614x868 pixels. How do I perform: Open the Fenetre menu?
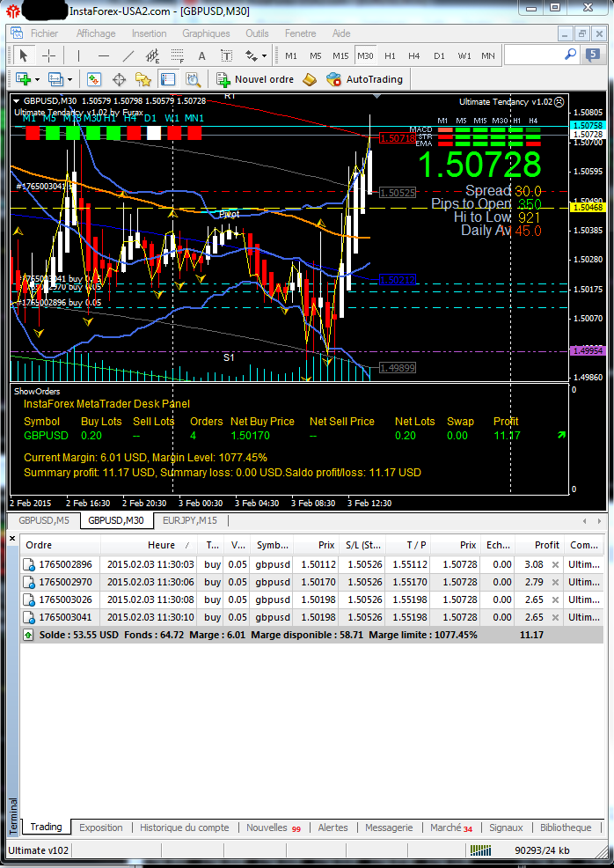[x=300, y=33]
